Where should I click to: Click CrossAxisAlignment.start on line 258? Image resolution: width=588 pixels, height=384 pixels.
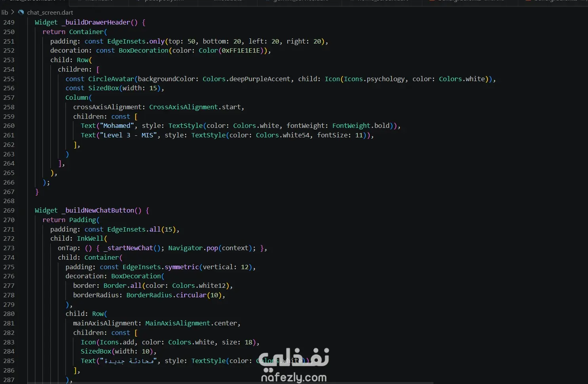[195, 107]
